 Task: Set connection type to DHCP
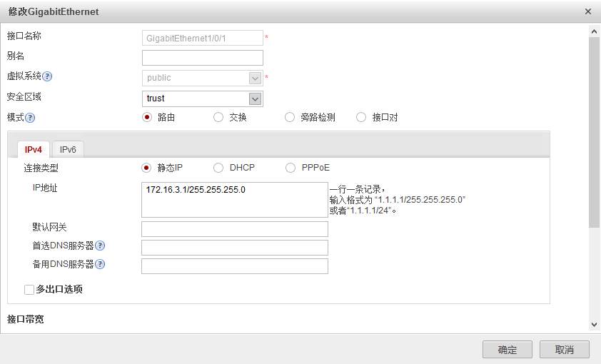(x=218, y=168)
